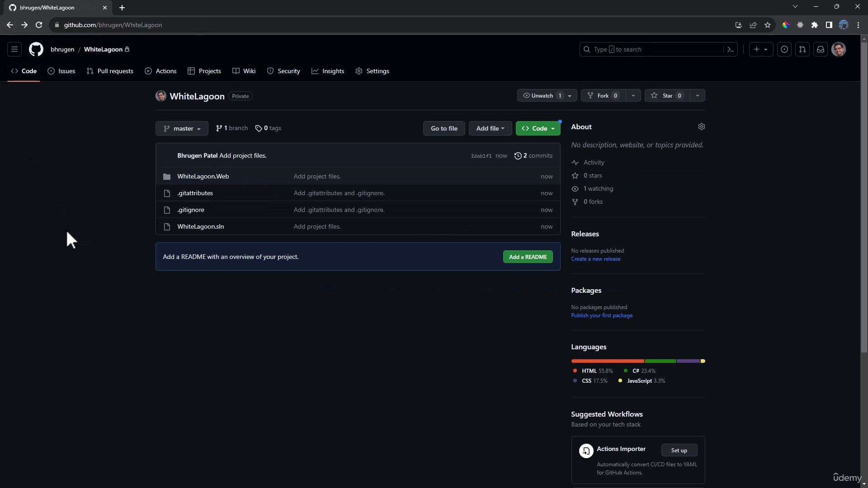Open the green Code clone dropdown
Image resolution: width=868 pixels, height=488 pixels.
pos(538,128)
